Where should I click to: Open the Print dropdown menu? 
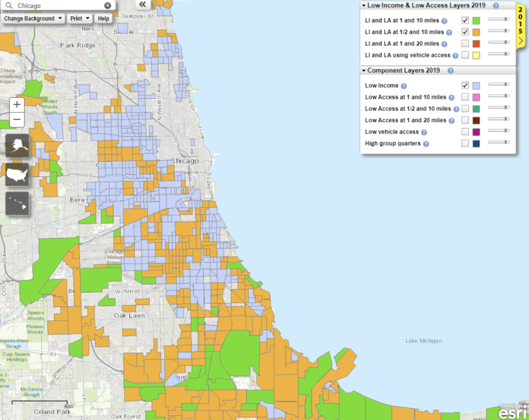point(80,19)
